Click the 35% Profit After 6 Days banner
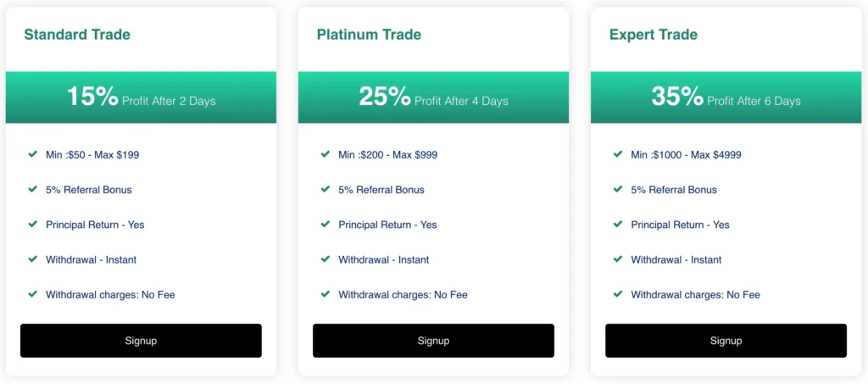 click(x=726, y=97)
